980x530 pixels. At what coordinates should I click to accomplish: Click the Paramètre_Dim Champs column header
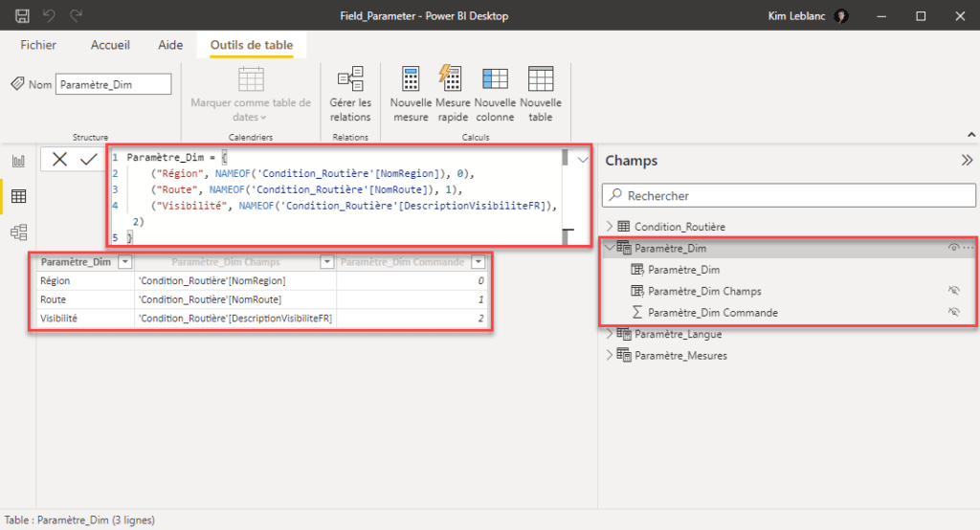click(226, 262)
